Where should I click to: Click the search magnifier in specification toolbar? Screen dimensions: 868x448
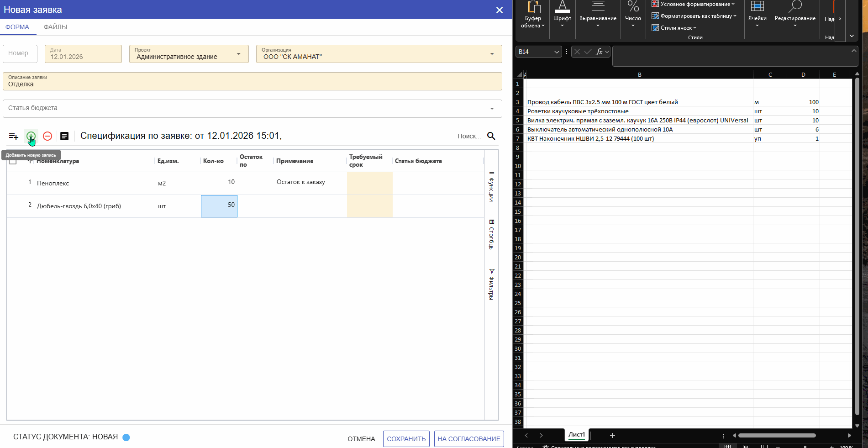(491, 136)
